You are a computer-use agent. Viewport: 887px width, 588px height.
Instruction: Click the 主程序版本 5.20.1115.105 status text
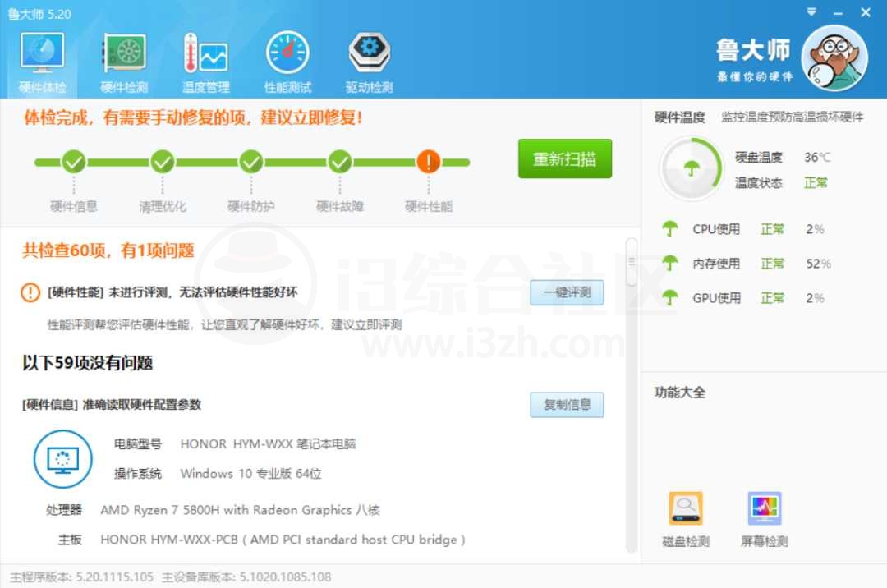click(x=81, y=577)
